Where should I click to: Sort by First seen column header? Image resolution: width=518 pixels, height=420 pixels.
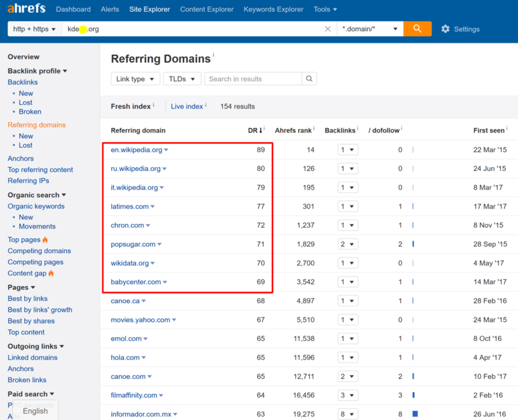pyautogui.click(x=489, y=130)
